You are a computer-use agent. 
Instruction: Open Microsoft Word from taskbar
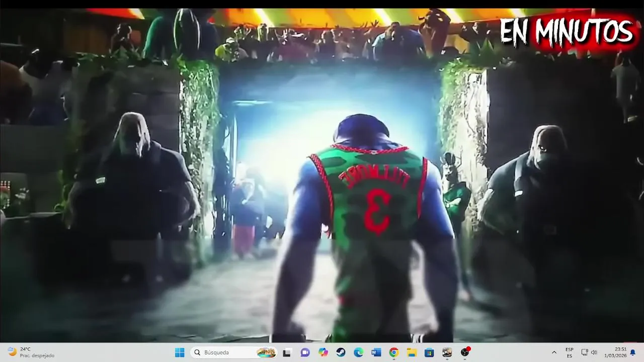376,352
